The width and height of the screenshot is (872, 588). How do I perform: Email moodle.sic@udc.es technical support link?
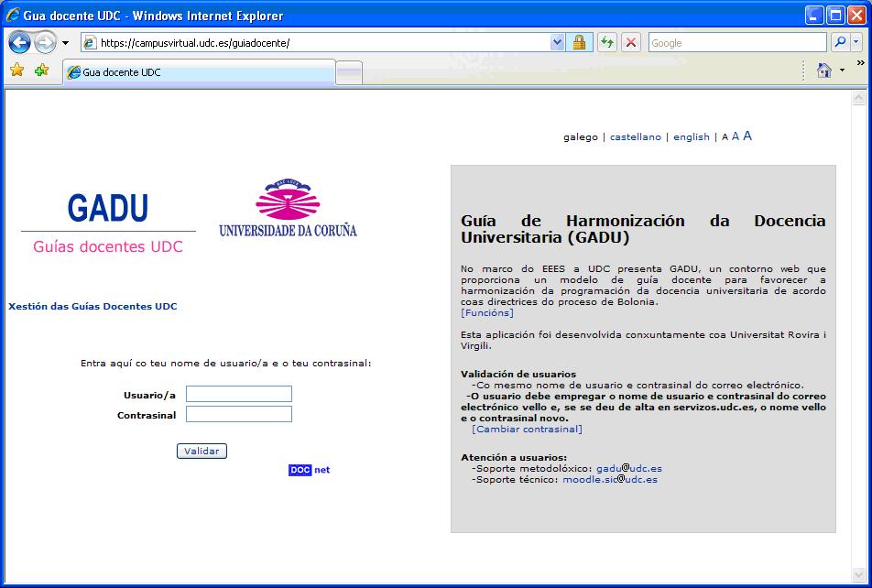[610, 480]
